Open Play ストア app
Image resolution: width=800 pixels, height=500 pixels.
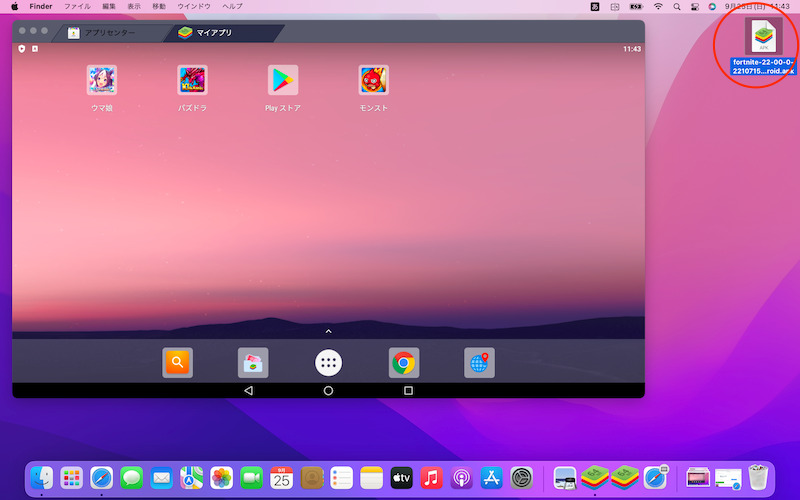pyautogui.click(x=283, y=80)
